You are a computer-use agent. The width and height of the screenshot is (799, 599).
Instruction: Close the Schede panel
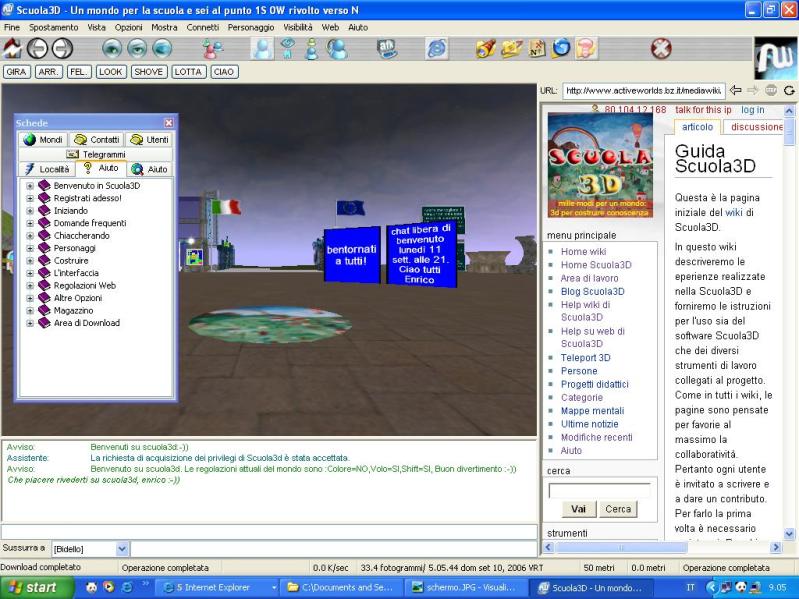click(x=169, y=123)
